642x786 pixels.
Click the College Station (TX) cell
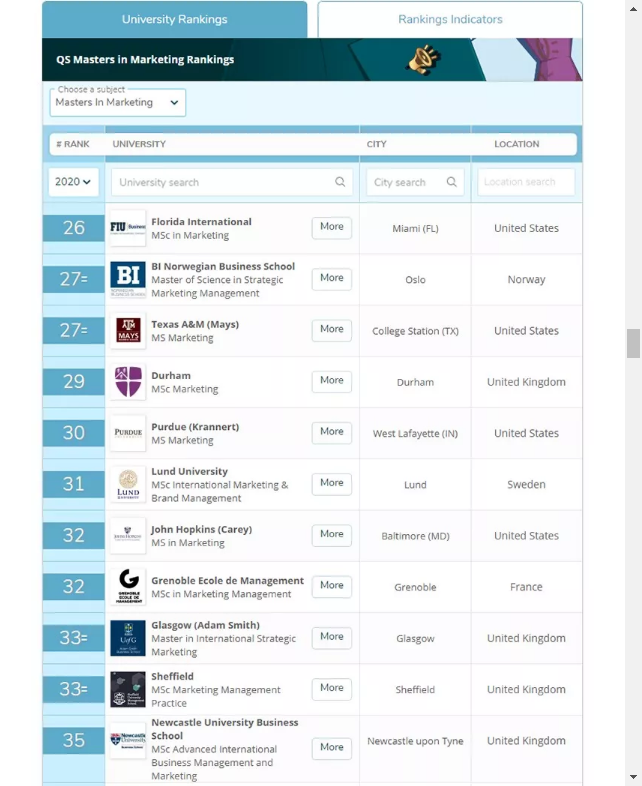tap(415, 331)
